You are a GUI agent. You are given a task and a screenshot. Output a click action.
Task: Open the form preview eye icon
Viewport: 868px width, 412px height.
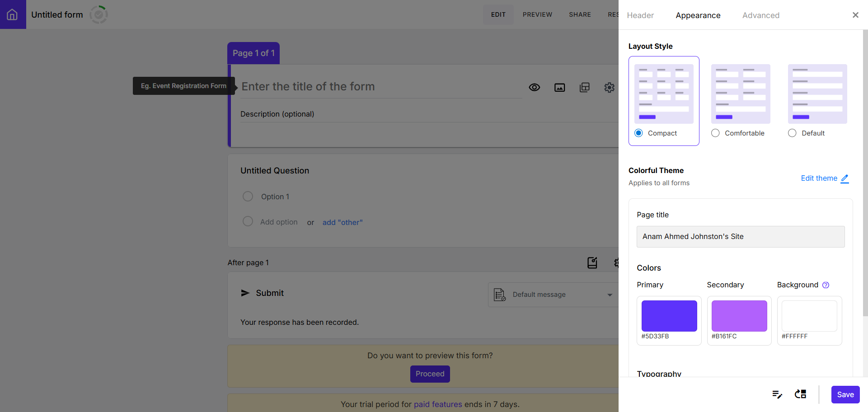coord(535,87)
